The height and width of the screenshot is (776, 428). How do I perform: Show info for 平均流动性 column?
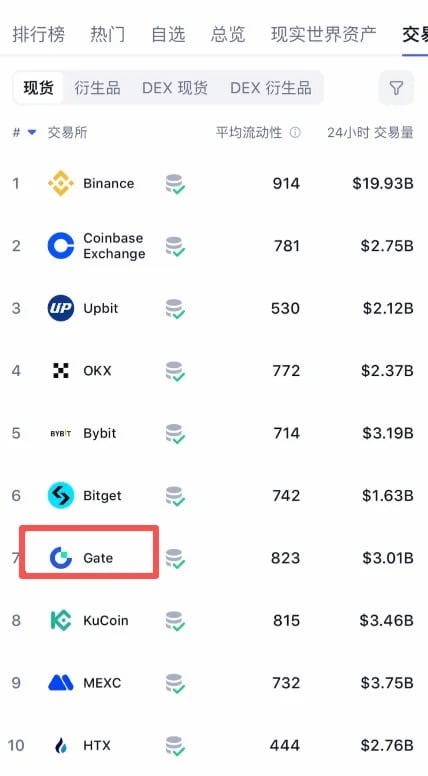pos(295,133)
